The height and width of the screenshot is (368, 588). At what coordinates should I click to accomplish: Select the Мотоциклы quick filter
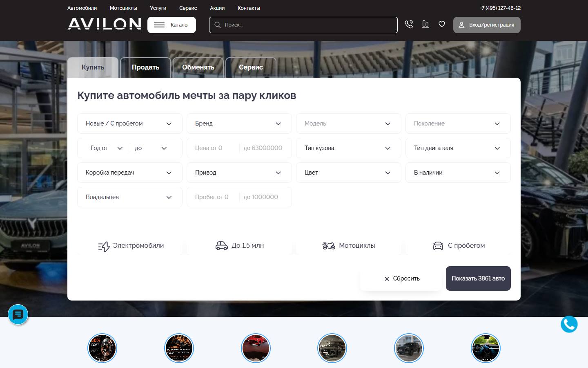coord(349,246)
